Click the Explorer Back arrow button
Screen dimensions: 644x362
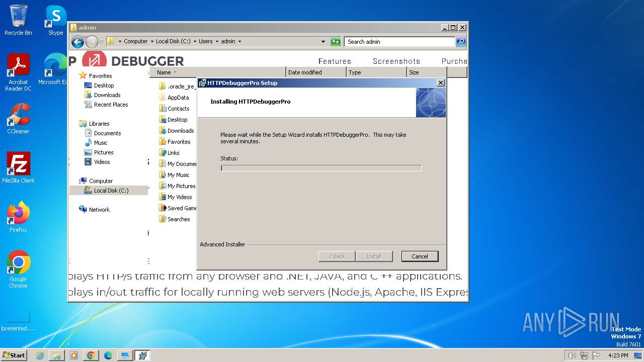click(x=77, y=42)
